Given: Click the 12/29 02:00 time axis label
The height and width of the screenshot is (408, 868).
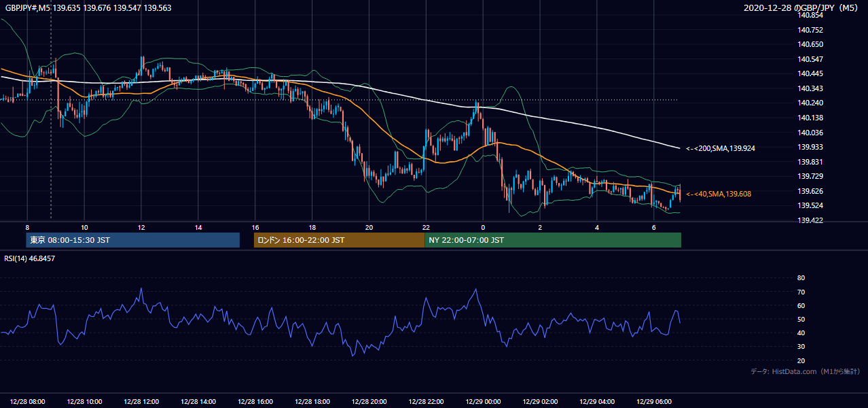Looking at the screenshot, I should click(540, 402).
